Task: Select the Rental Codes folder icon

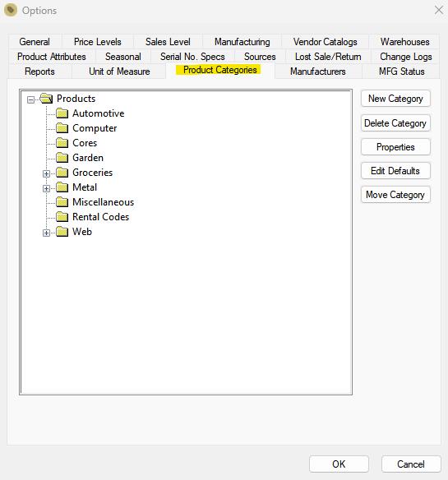Action: pos(62,217)
